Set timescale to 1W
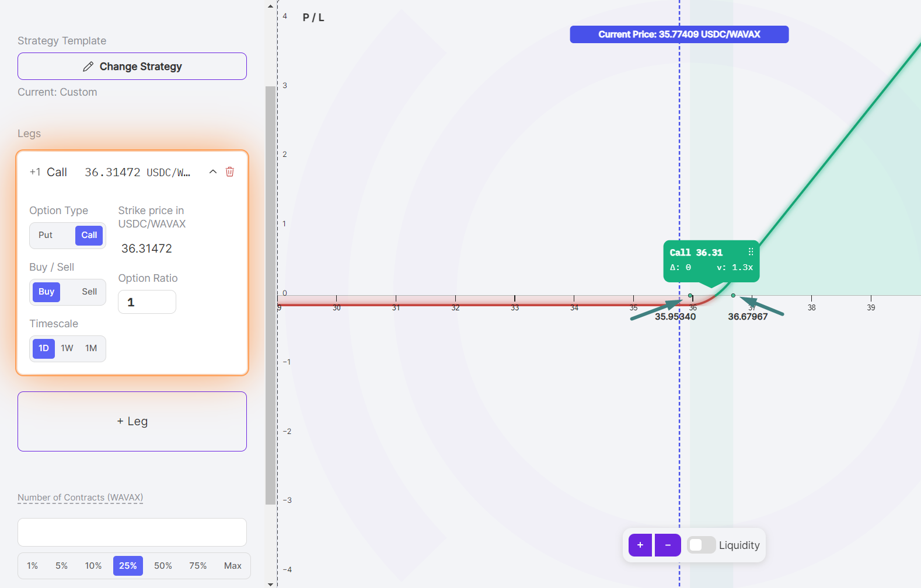This screenshot has width=921, height=588. (x=67, y=348)
